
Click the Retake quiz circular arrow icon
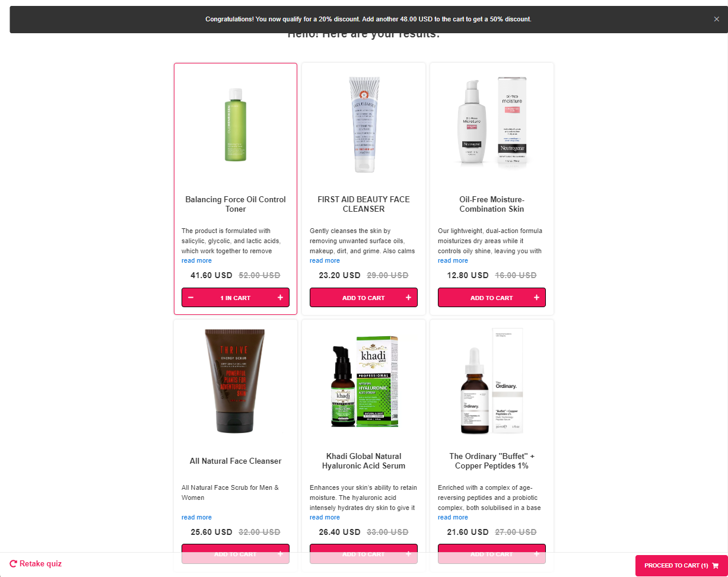pyautogui.click(x=14, y=564)
